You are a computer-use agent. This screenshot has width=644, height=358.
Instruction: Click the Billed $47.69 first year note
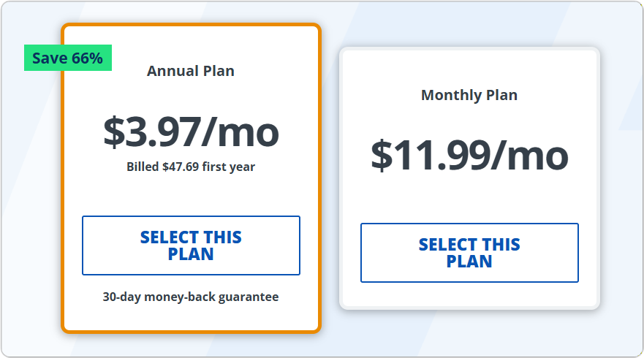click(x=191, y=167)
